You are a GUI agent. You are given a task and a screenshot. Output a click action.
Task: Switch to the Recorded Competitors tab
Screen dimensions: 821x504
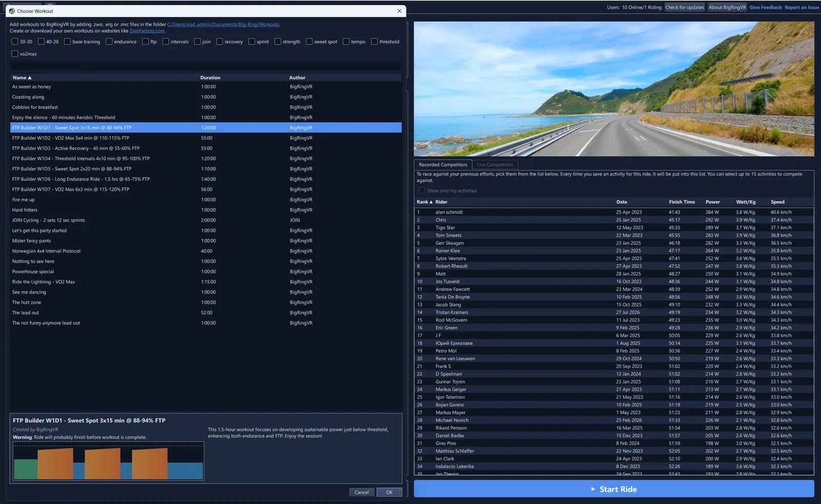point(443,165)
